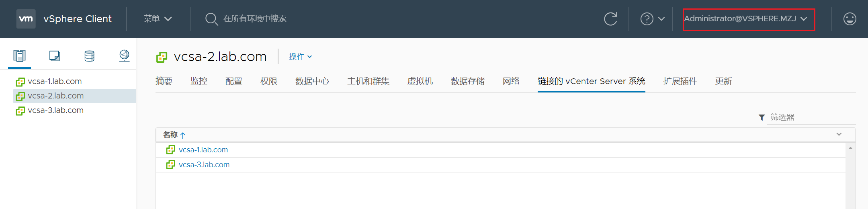Click vCenter icon beside vcsa-2.lab.com title
Screen dimensions: 868x209
click(162, 57)
